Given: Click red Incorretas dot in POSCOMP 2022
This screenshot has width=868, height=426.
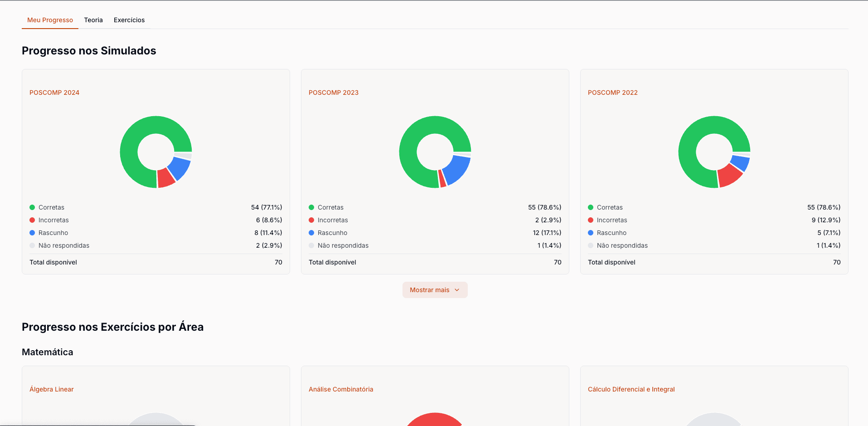Looking at the screenshot, I should [591, 220].
